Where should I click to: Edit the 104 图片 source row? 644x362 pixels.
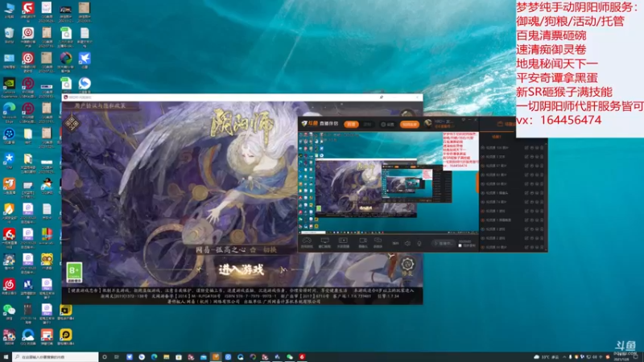point(526,148)
